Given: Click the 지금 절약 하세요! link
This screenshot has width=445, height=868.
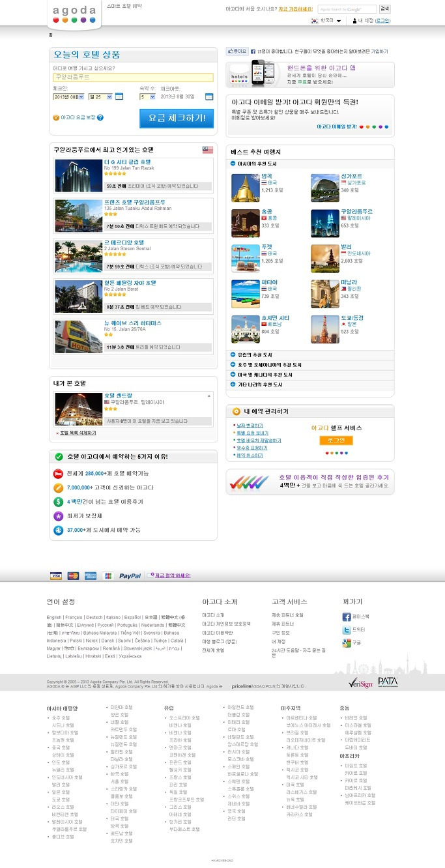Looking at the screenshot, I should tap(172, 575).
